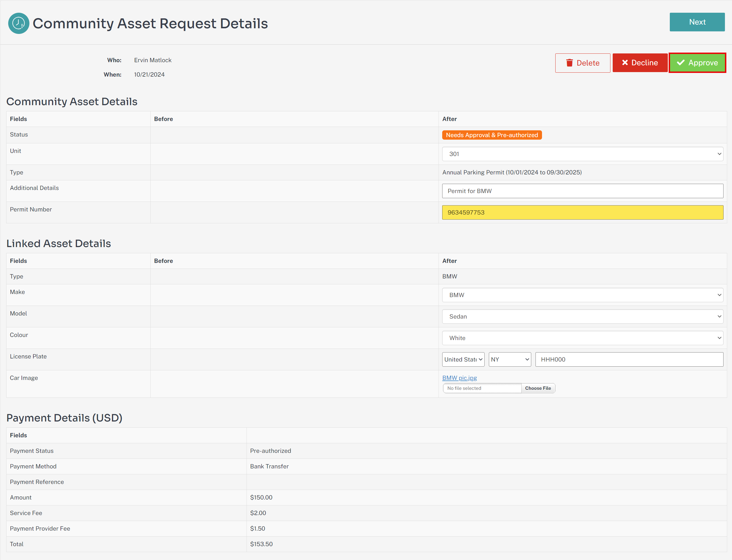The width and height of the screenshot is (732, 560).
Task: Click the Payment Status value Pre-authorized
Action: [270, 451]
